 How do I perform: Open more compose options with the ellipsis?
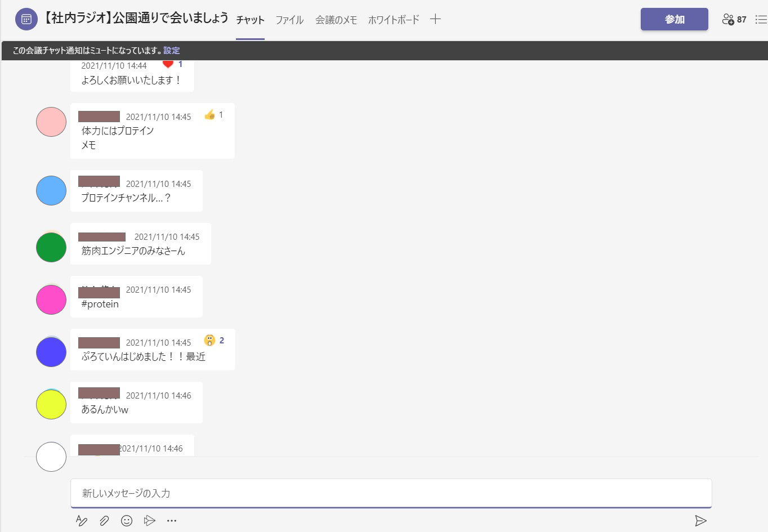pos(172,521)
